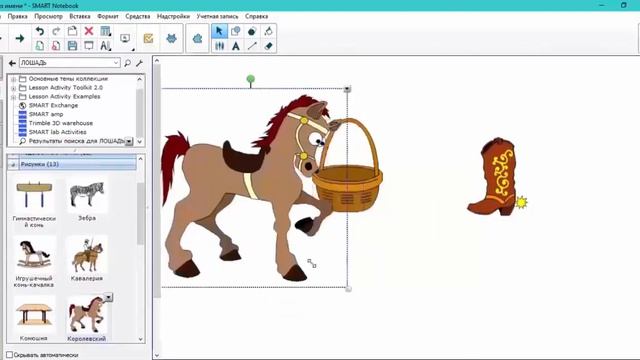Open the Просмотр menu
Screen dimensions: 640x360
click(49, 16)
